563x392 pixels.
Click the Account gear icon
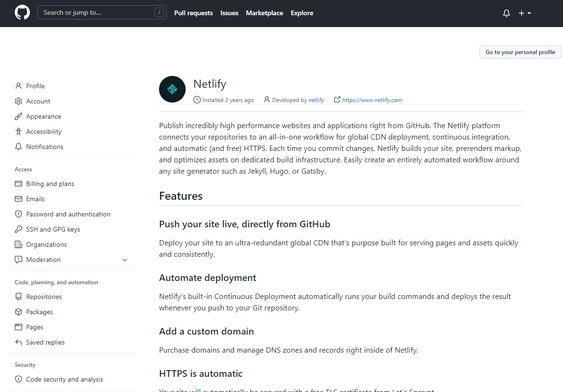[19, 101]
